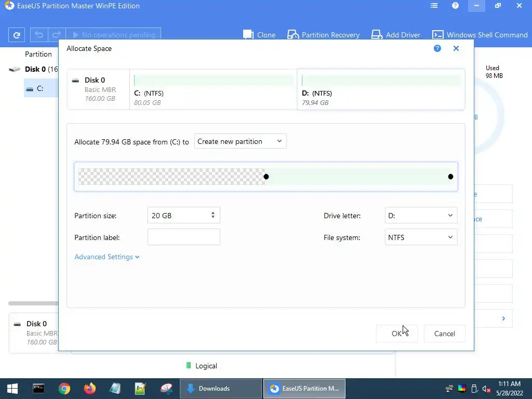Click the Logical legend entry
Screen dimensions: 532x399
pos(202,366)
